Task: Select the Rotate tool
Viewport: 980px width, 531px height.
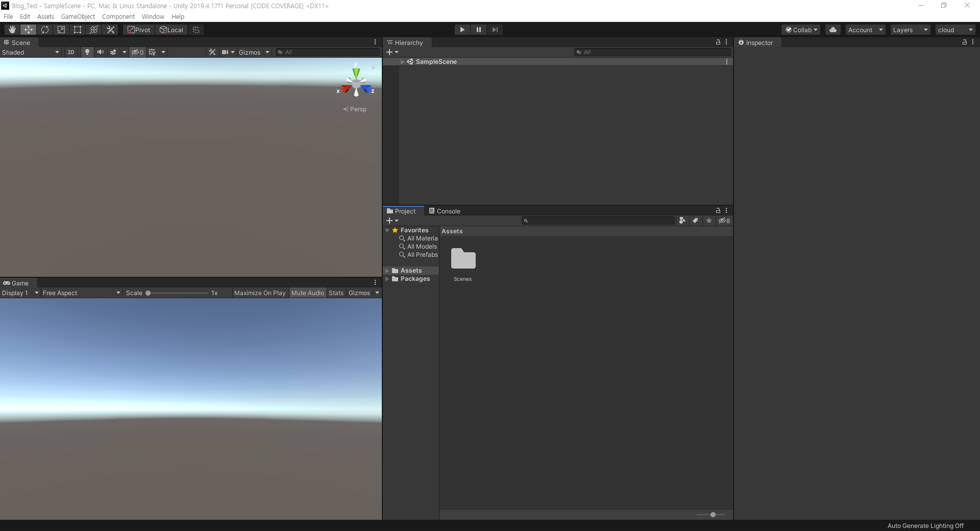Action: 45,30
